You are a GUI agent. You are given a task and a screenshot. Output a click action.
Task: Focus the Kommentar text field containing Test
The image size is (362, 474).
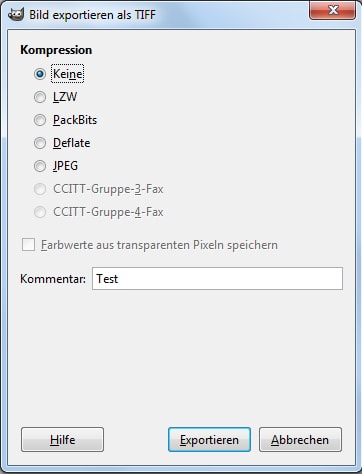217,278
